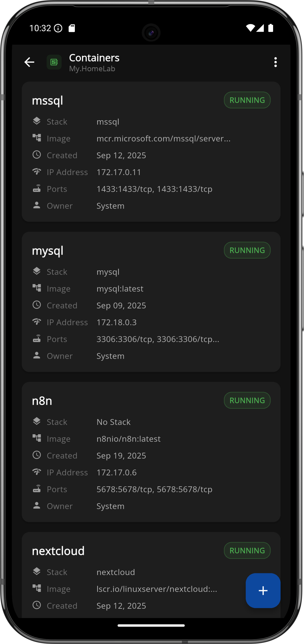
Task: Tap the Image icon in mysql card
Action: point(37,288)
